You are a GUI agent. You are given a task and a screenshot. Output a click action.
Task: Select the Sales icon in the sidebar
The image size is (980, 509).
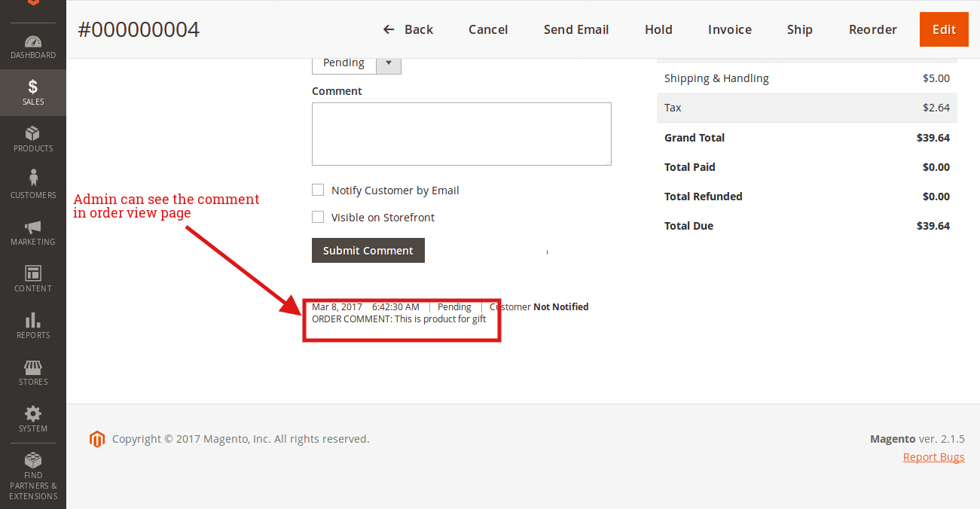32,92
